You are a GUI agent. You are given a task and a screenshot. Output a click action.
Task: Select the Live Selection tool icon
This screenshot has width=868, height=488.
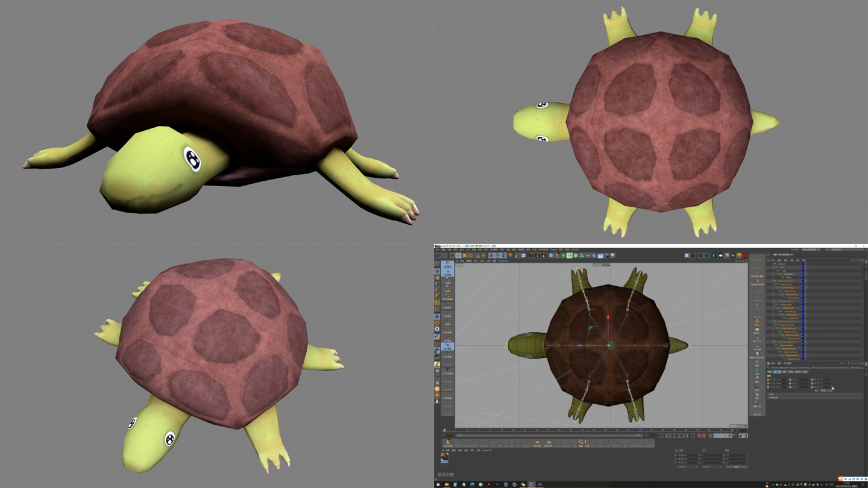[x=452, y=255]
